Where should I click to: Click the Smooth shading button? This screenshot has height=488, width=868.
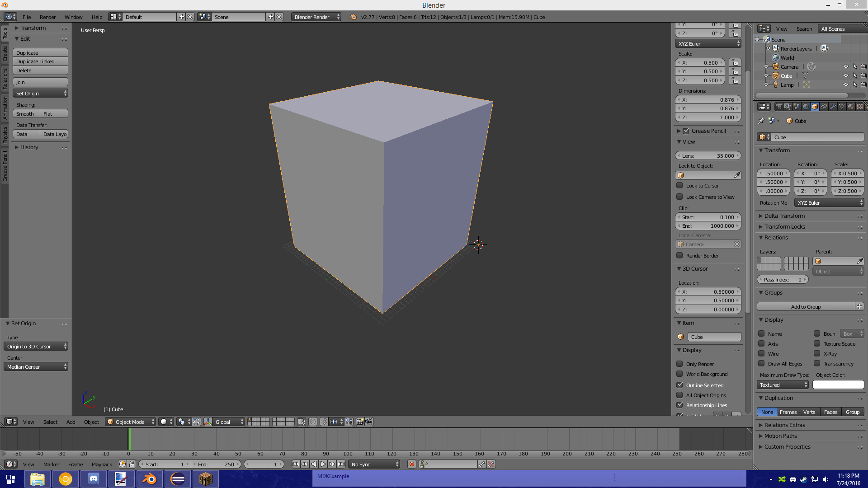(26, 114)
